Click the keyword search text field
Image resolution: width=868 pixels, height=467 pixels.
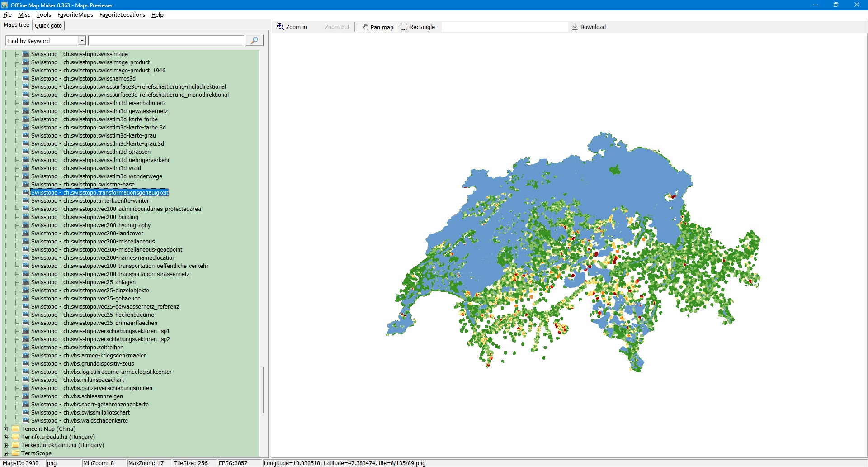166,41
